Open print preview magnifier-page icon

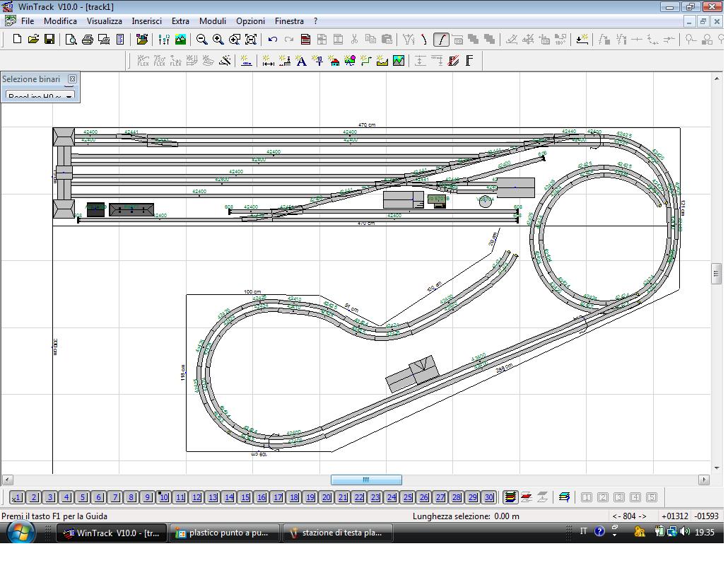(x=71, y=39)
